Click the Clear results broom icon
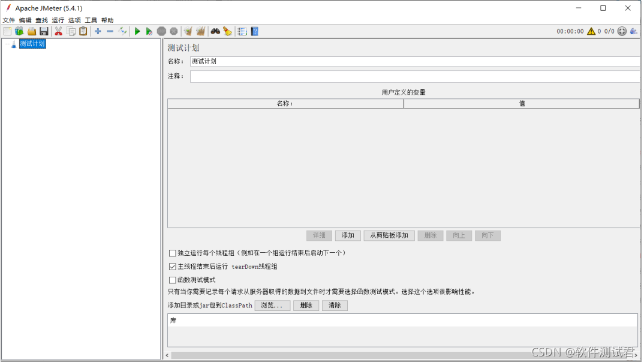 click(x=188, y=31)
